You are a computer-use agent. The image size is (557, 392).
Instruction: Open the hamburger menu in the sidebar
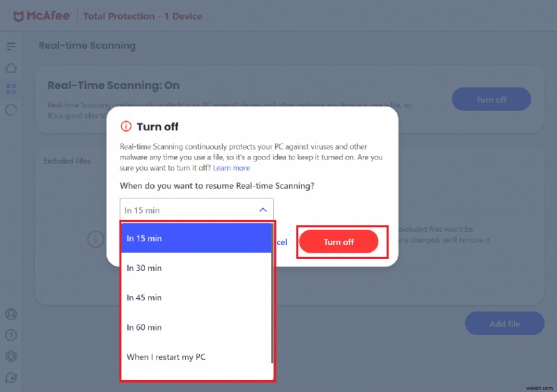[x=10, y=47]
